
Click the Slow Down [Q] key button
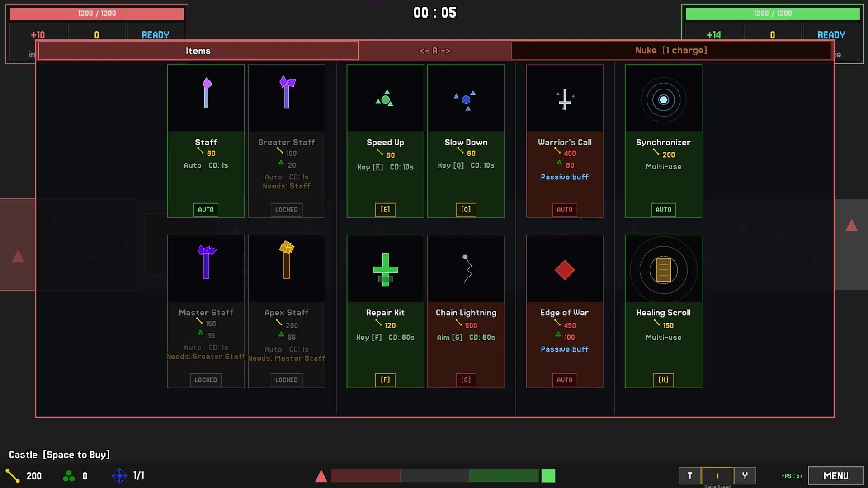point(466,210)
